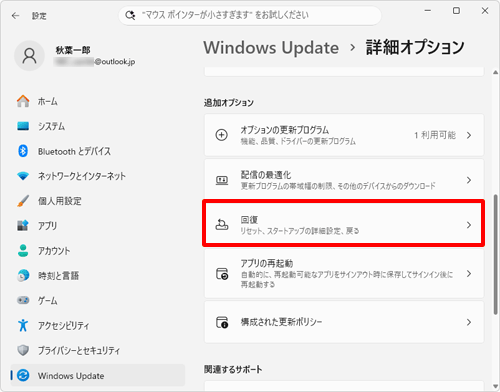The width and height of the screenshot is (500, 392).
Task: Open アクセシビリティ settings
Action: 98,325
